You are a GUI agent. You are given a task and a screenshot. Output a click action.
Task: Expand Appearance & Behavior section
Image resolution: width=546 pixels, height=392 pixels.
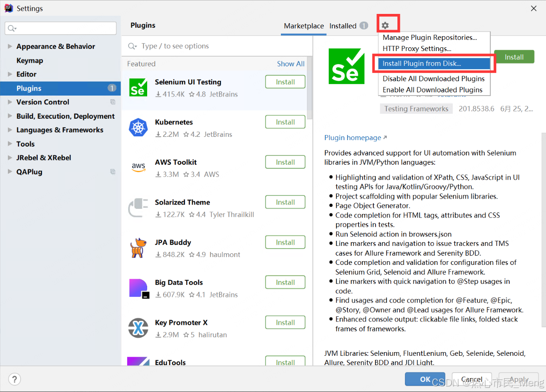(10, 46)
